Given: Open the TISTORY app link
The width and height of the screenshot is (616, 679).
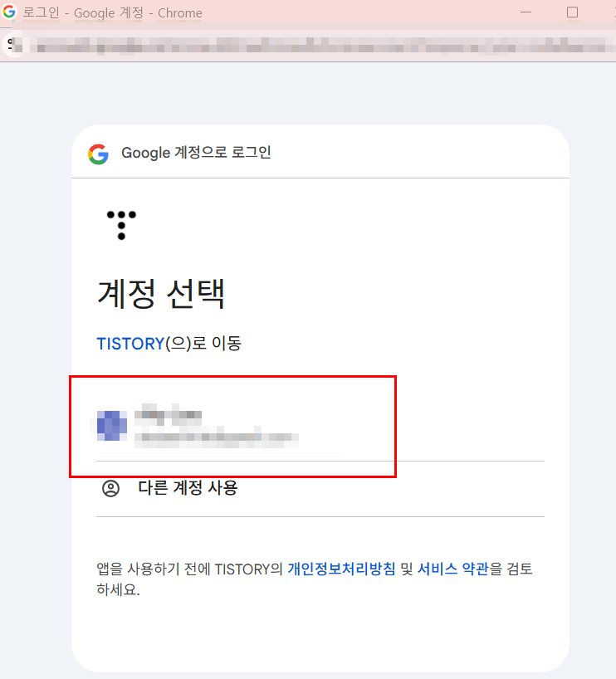Looking at the screenshot, I should [130, 344].
